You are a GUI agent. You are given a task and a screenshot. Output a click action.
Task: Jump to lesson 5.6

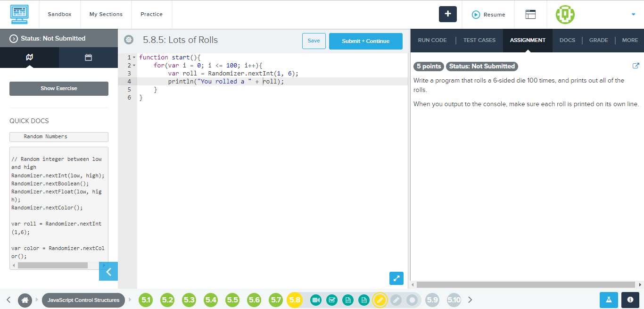coord(254,300)
